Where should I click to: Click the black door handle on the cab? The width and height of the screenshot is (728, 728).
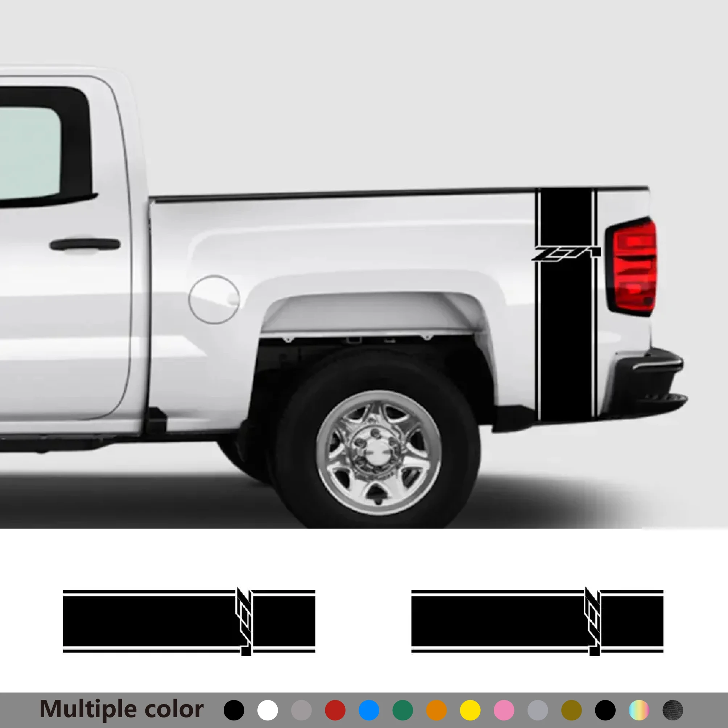click(x=85, y=244)
